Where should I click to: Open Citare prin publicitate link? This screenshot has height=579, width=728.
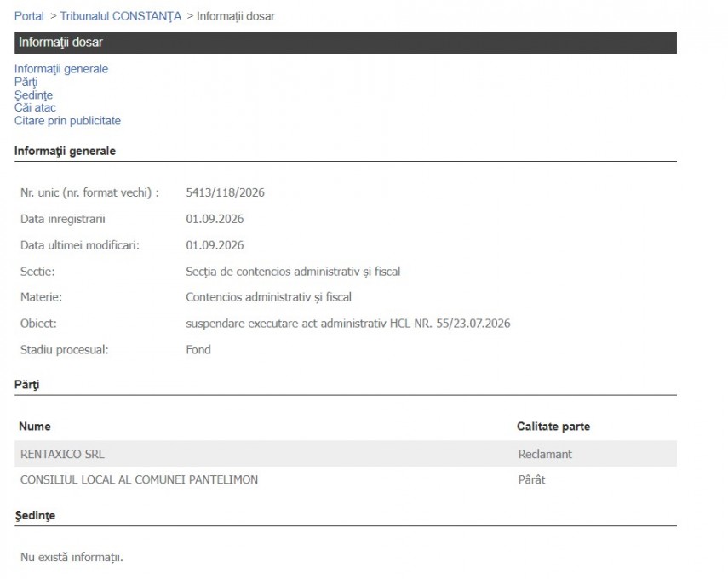tap(68, 120)
